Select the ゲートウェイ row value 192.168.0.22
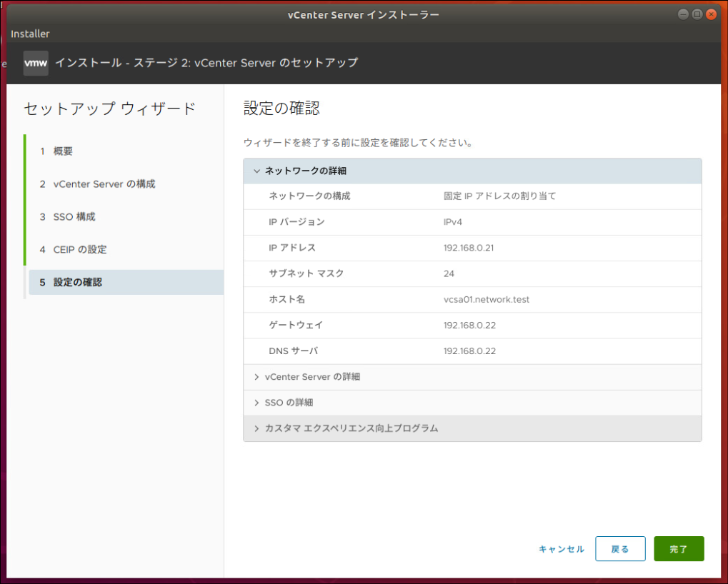This screenshot has width=728, height=584. [x=469, y=326]
